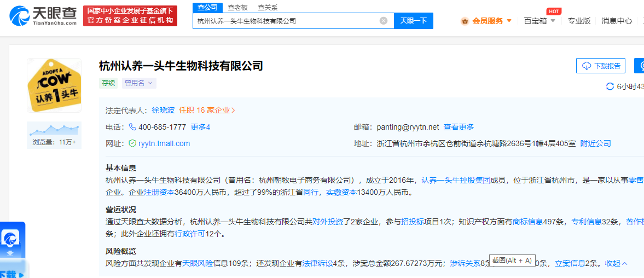Click the shield icon beside the website
644x278 pixels.
coord(132,143)
